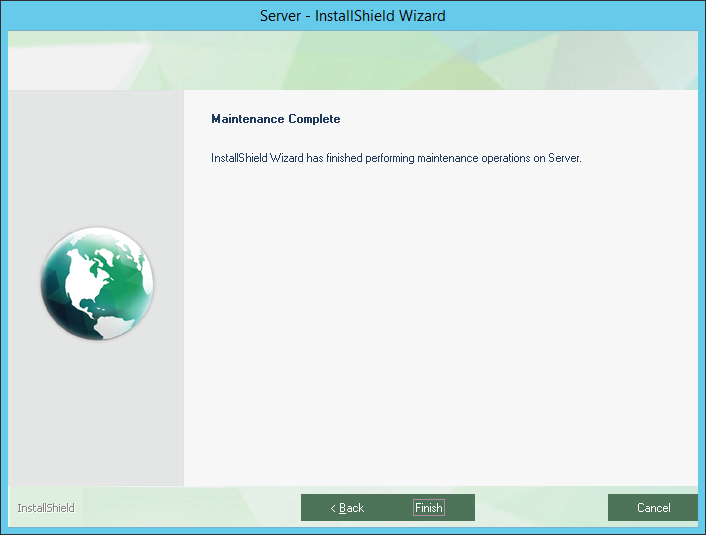Click the Cancel button
This screenshot has height=535, width=706.
pos(653,508)
